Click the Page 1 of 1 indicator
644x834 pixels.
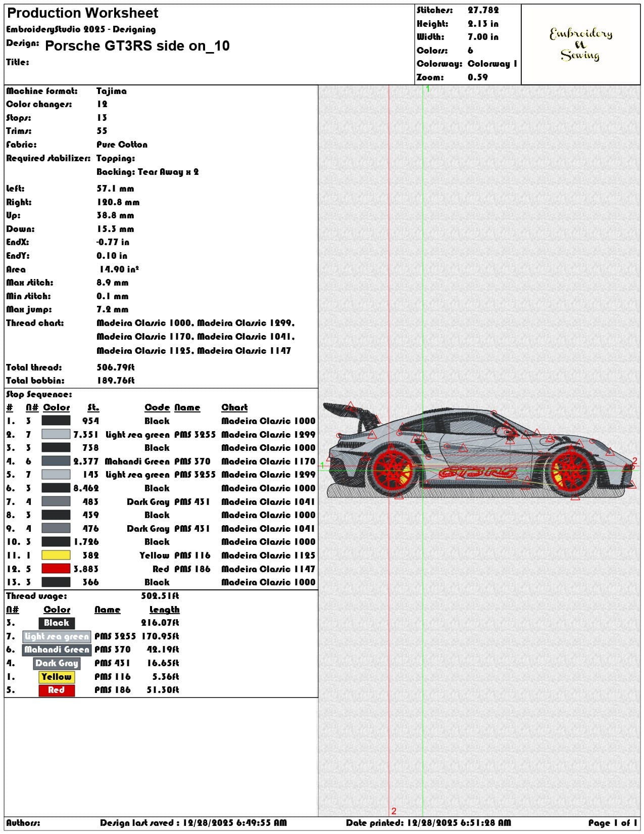coord(613,823)
